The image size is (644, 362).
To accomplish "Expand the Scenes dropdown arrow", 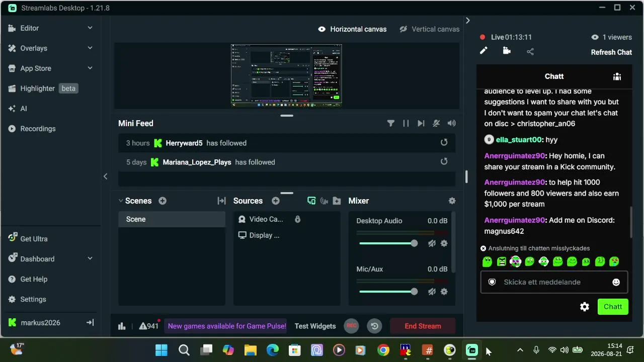I will pos(121,201).
